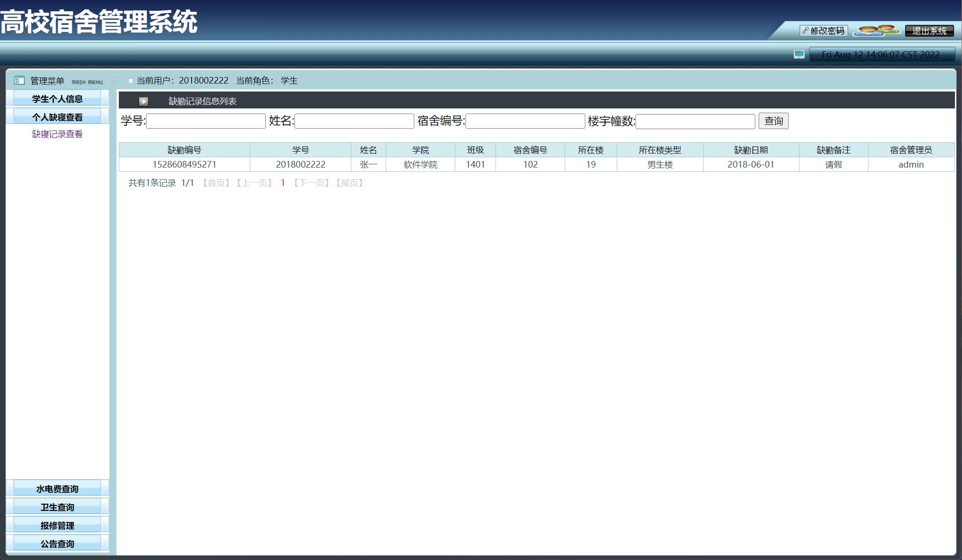Open the 报修管理 menu section
Screen dimensions: 962x560
point(57,525)
